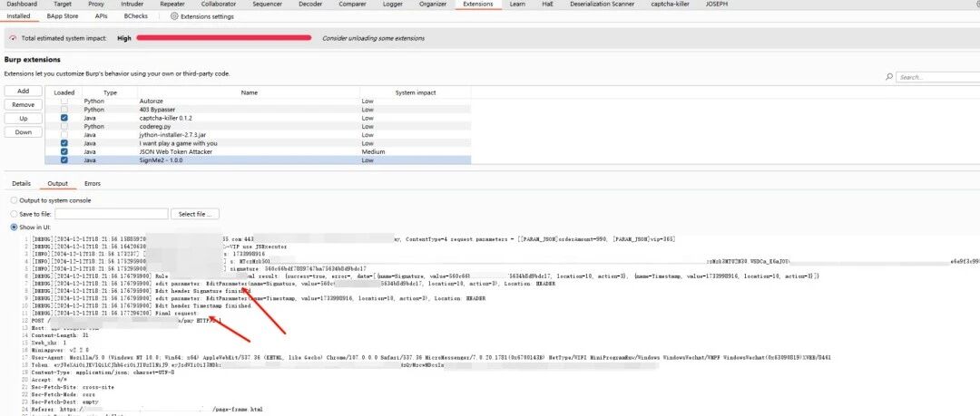
Task: Toggle Loaded checkbox for Autorize
Action: (64, 101)
